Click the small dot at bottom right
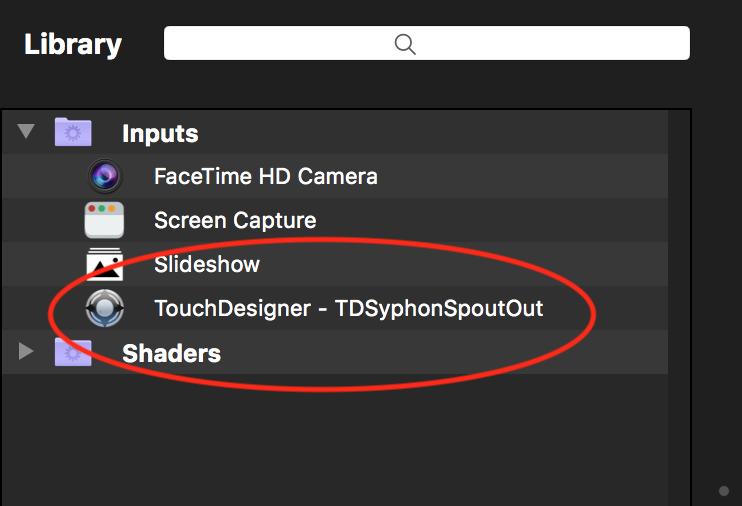Viewport: 742px width, 506px height. [x=724, y=491]
